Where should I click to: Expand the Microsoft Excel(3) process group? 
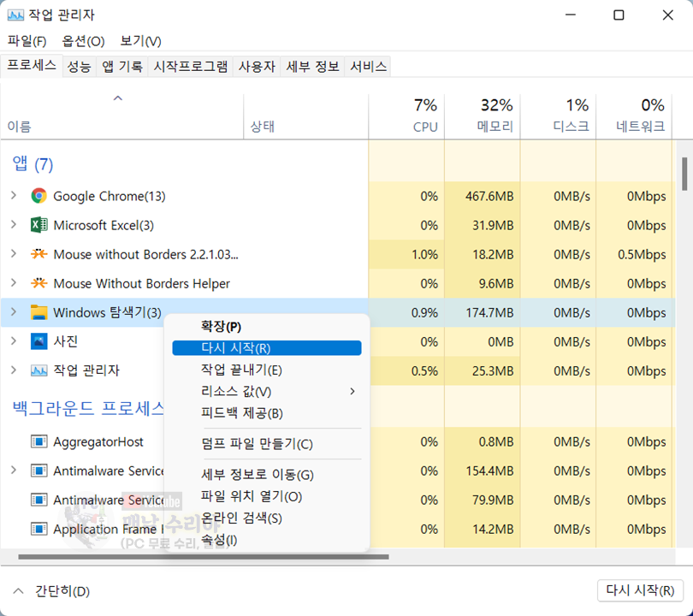[14, 224]
